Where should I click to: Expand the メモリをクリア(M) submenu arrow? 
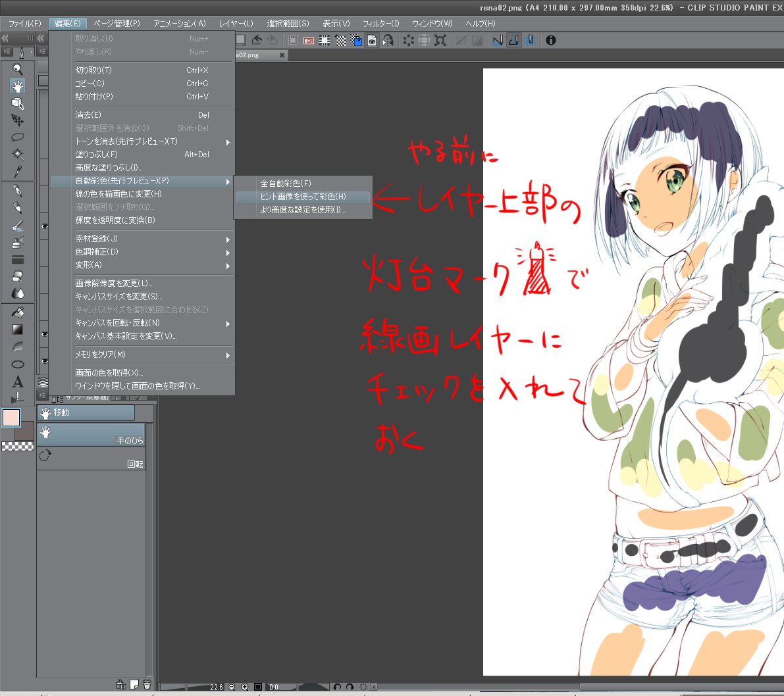[228, 355]
